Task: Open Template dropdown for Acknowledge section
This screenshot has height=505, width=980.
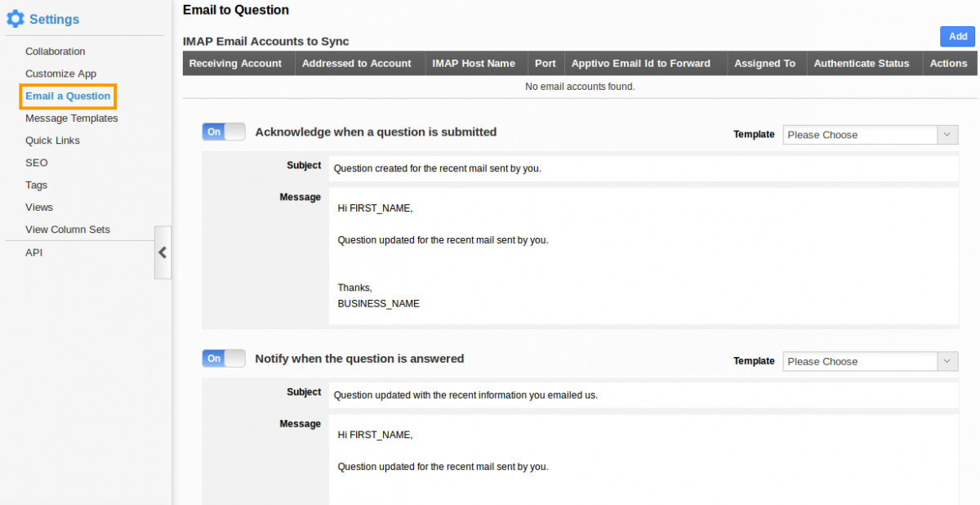Action: tap(870, 135)
